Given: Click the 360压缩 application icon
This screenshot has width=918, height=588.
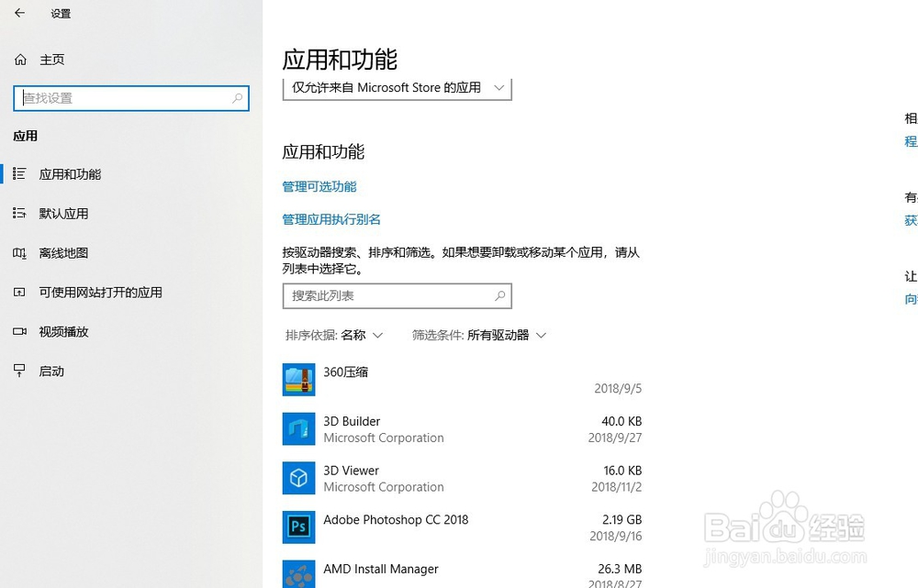Looking at the screenshot, I should coord(298,379).
